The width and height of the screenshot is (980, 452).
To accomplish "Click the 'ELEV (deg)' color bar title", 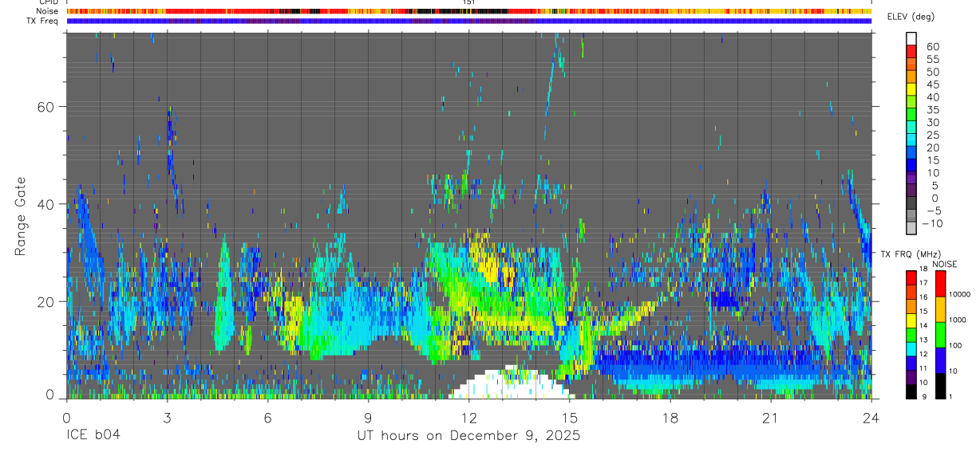I will click(911, 17).
